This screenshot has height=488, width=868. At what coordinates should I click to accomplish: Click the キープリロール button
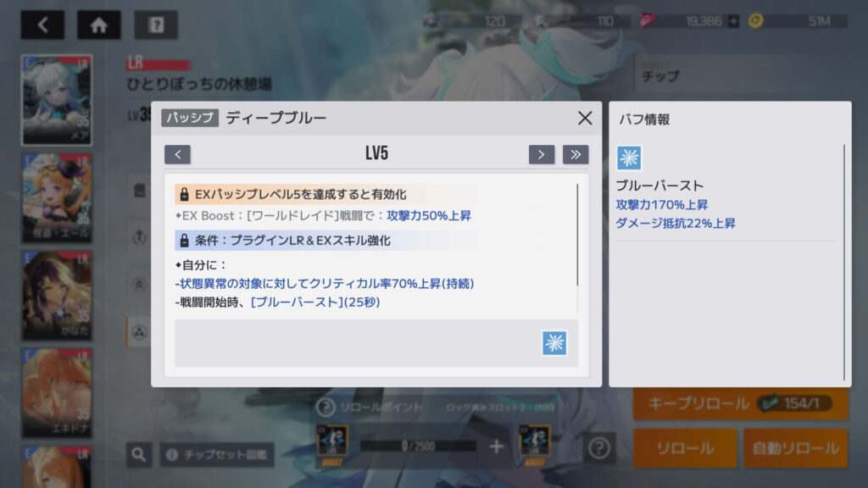[x=740, y=403]
